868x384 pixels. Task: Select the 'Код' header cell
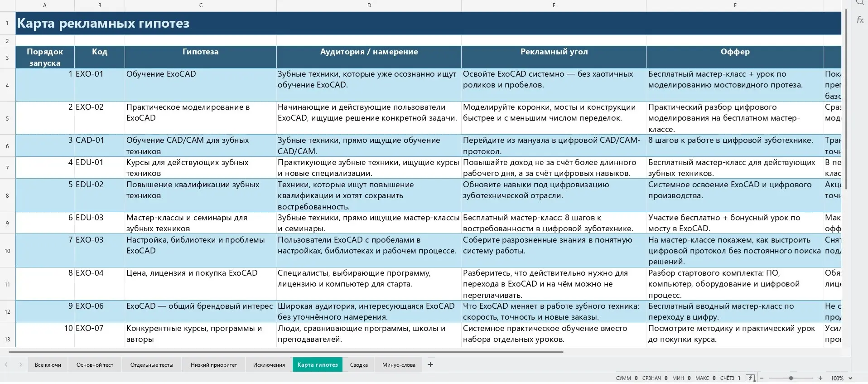[x=100, y=58]
